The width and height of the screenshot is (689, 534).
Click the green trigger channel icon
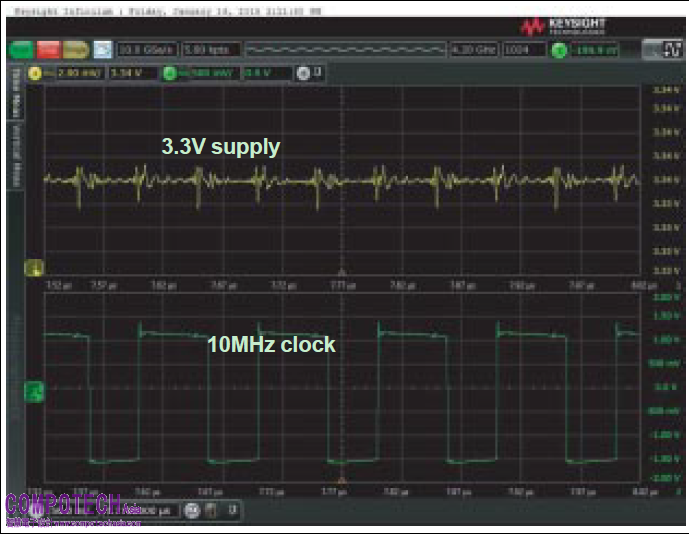tap(558, 49)
